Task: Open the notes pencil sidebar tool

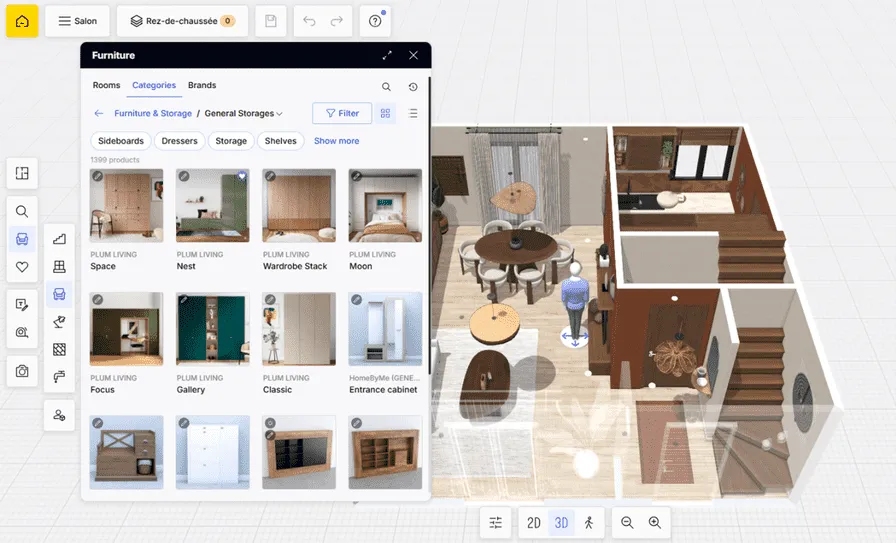Action: click(x=22, y=305)
